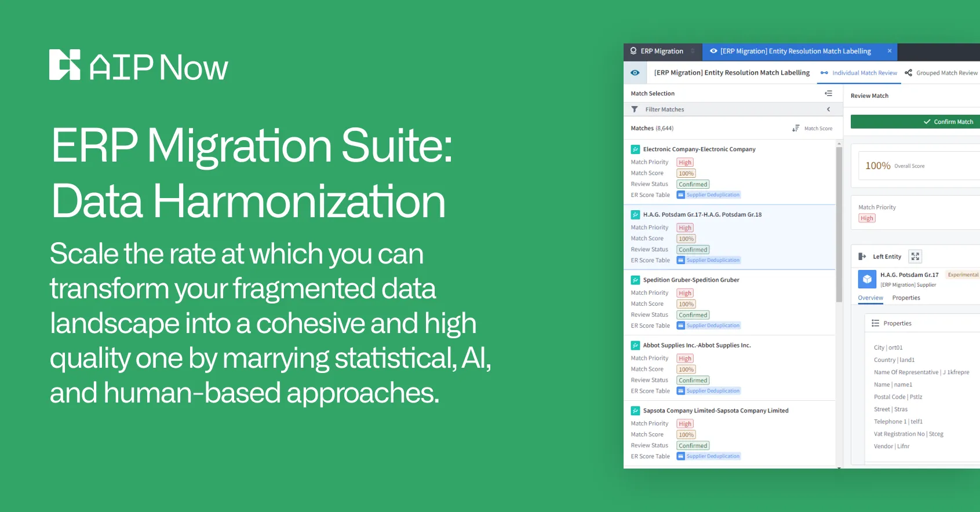The height and width of the screenshot is (512, 980).
Task: Click the Confirmed status tag for Sapsota Company
Action: click(x=693, y=447)
